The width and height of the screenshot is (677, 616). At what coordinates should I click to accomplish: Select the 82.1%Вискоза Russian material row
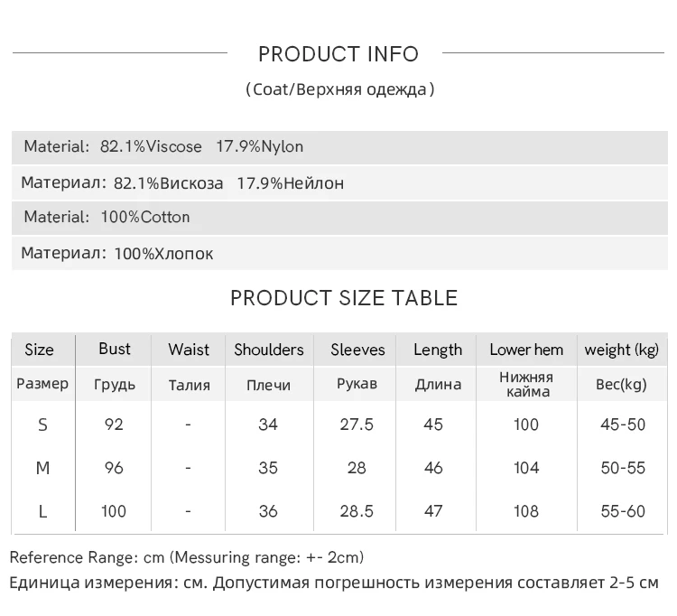pyautogui.click(x=339, y=183)
